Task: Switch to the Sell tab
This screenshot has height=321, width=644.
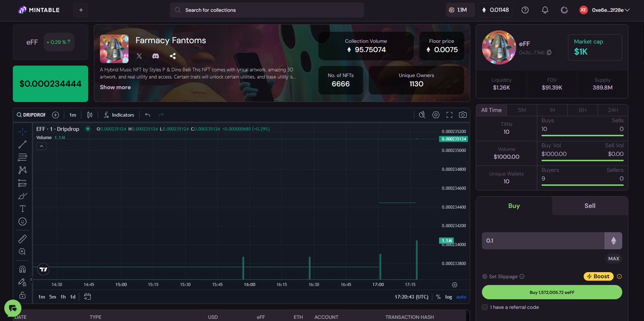Action: tap(590, 206)
